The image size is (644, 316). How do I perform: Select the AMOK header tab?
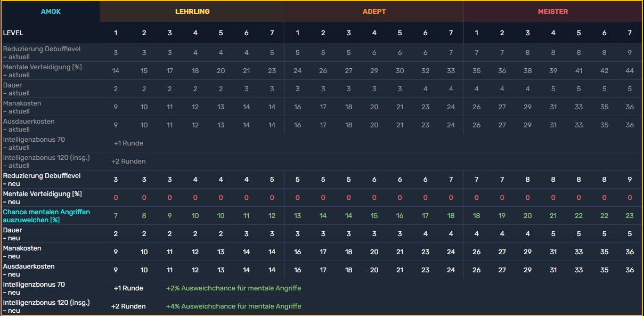51,11
